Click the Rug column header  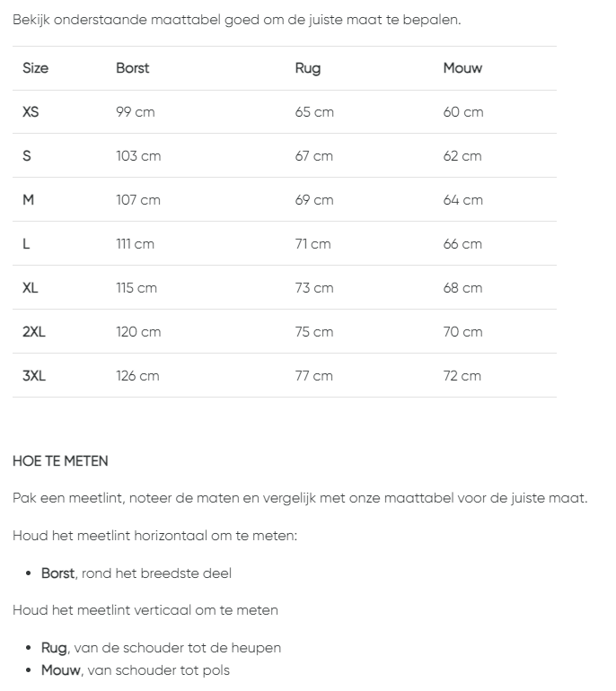pos(307,68)
